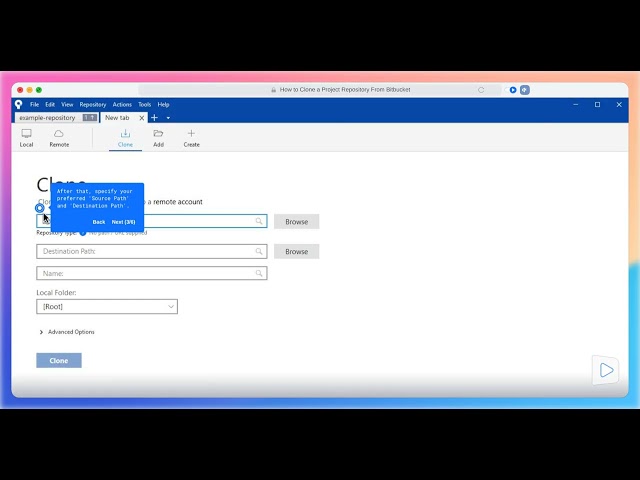Select the Clone toolbar icon
This screenshot has width=640, height=480.
125,138
